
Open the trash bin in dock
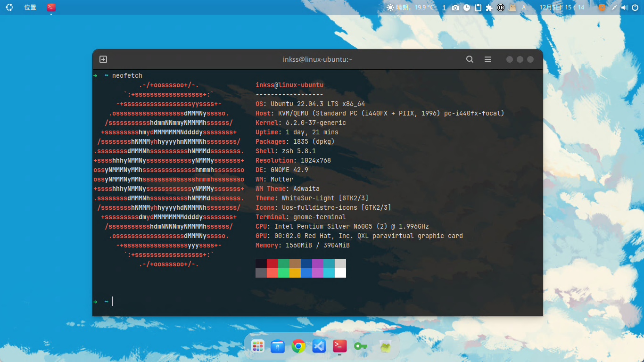[386, 346]
